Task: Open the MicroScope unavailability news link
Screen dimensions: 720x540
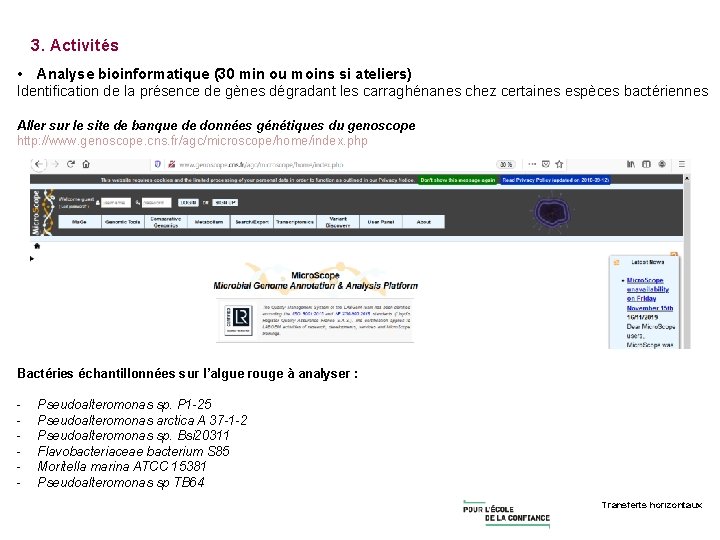Action: (x=649, y=294)
